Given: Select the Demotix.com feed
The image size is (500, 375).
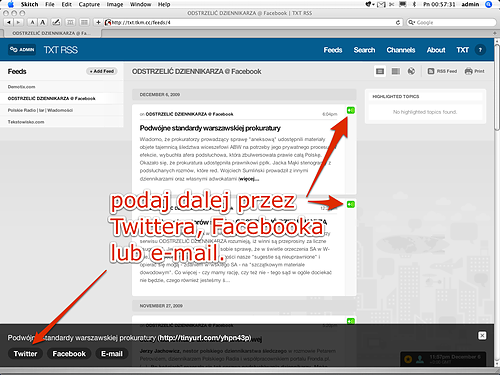Looking at the screenshot, I should [x=21, y=87].
